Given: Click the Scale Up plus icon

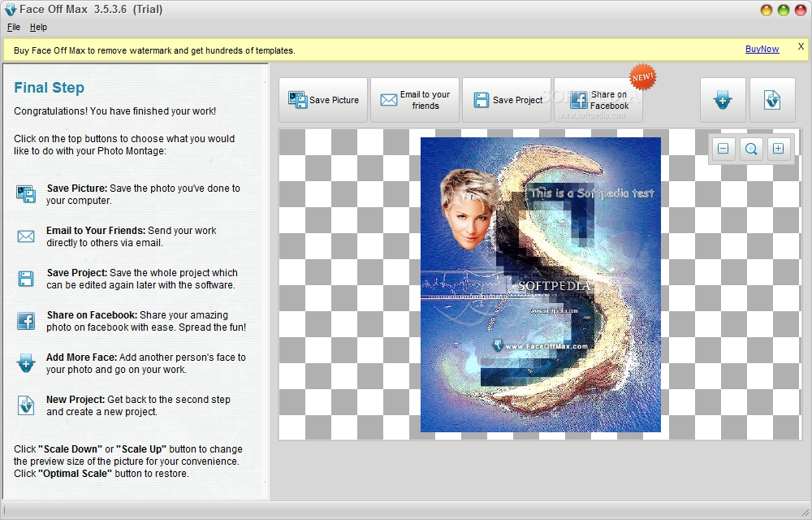Looking at the screenshot, I should [x=779, y=149].
